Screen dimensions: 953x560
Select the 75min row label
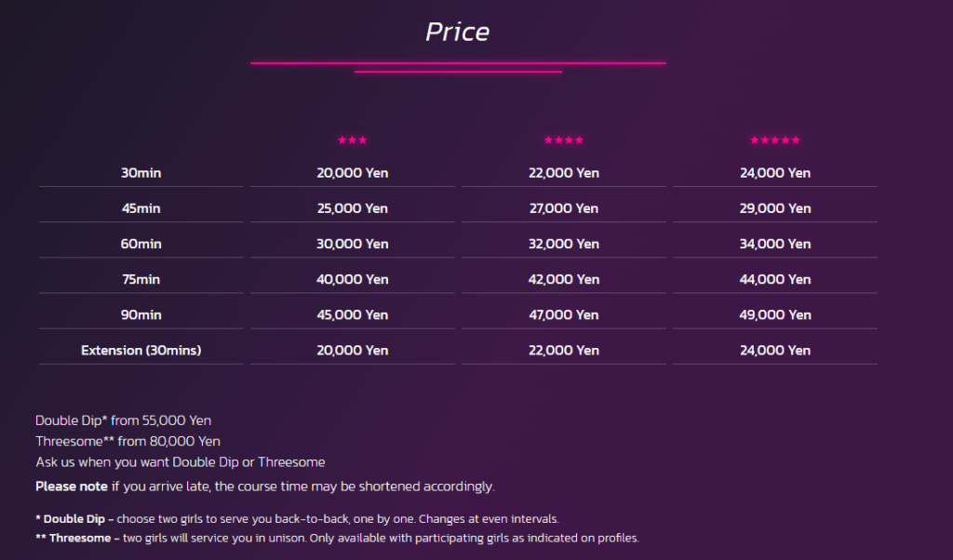pos(141,279)
